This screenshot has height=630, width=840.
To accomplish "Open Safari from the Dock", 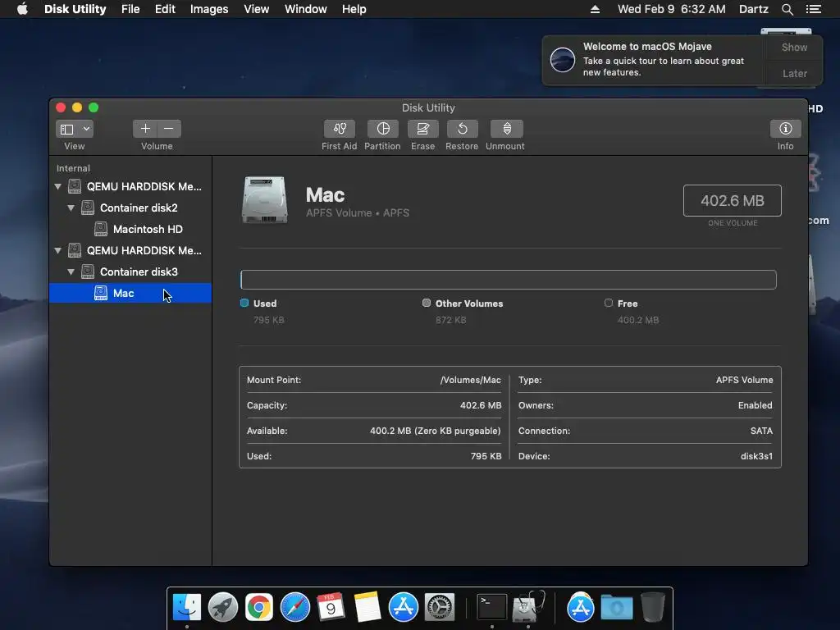I will (295, 608).
